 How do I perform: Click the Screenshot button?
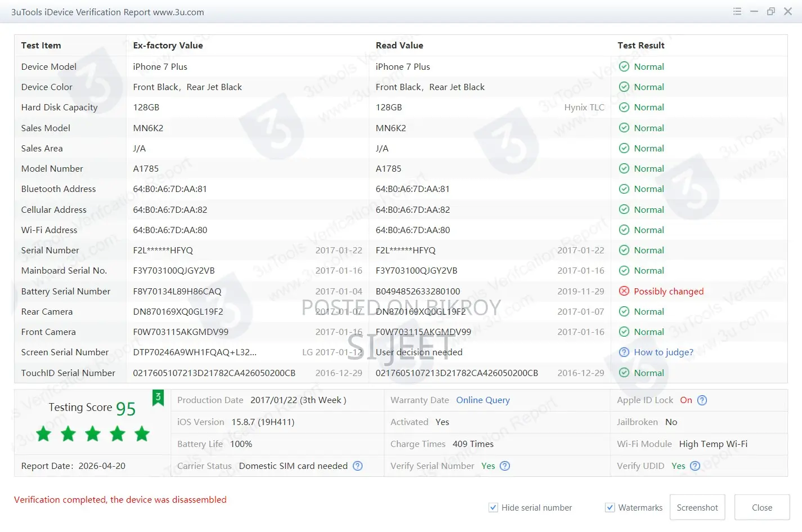click(697, 507)
